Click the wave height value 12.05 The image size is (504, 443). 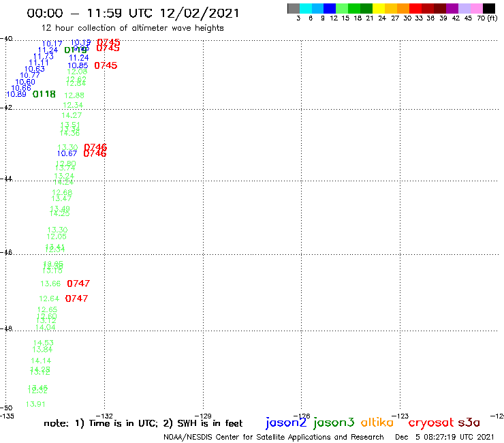point(57,236)
